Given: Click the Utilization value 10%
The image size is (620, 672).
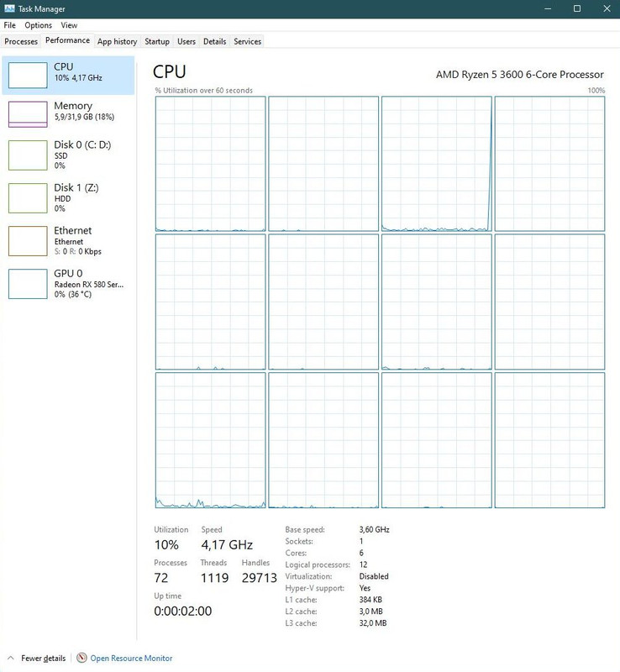Looking at the screenshot, I should [166, 544].
